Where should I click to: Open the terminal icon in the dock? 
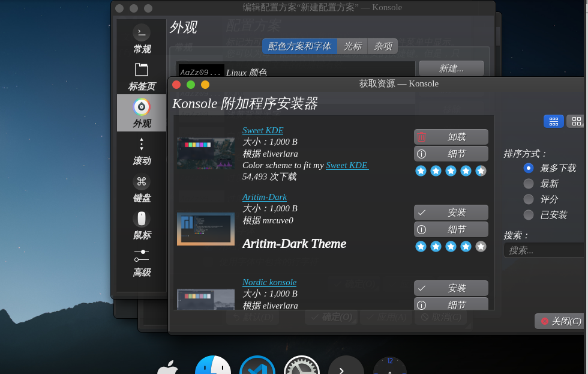(346, 366)
